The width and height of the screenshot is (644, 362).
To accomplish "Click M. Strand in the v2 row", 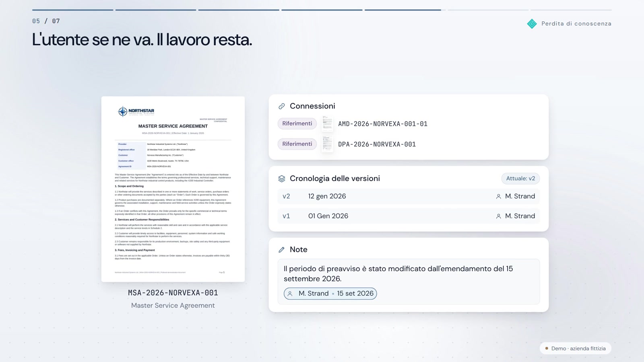I will point(520,196).
